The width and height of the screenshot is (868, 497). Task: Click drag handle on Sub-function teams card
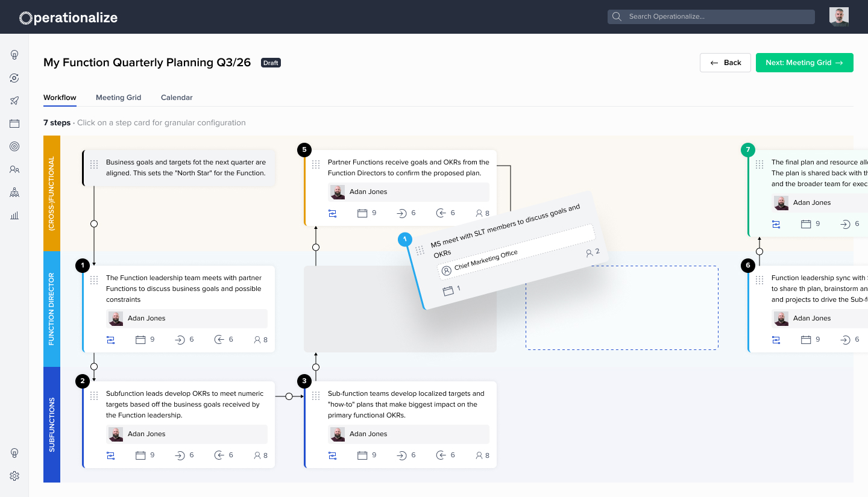pyautogui.click(x=316, y=395)
